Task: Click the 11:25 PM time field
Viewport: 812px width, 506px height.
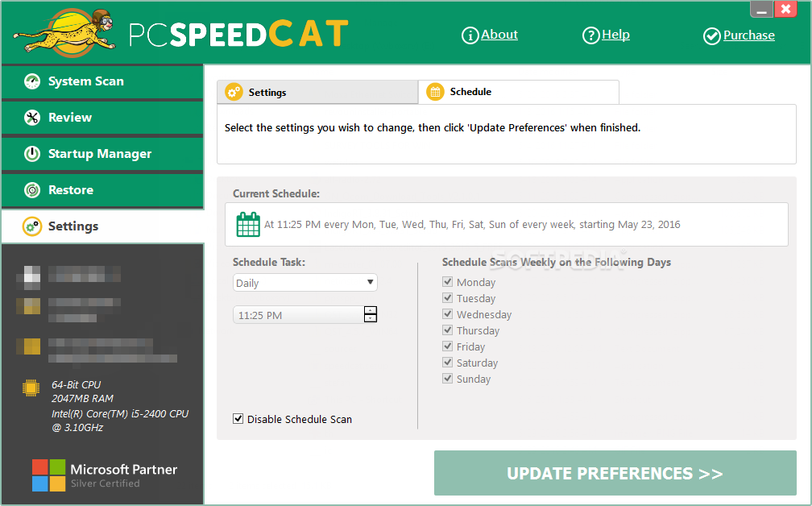Action: click(x=299, y=315)
